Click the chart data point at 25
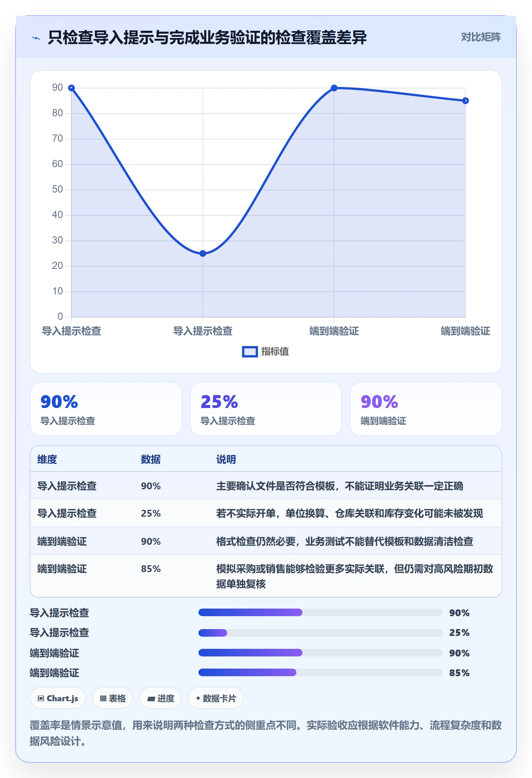Image resolution: width=532 pixels, height=778 pixels. click(203, 253)
